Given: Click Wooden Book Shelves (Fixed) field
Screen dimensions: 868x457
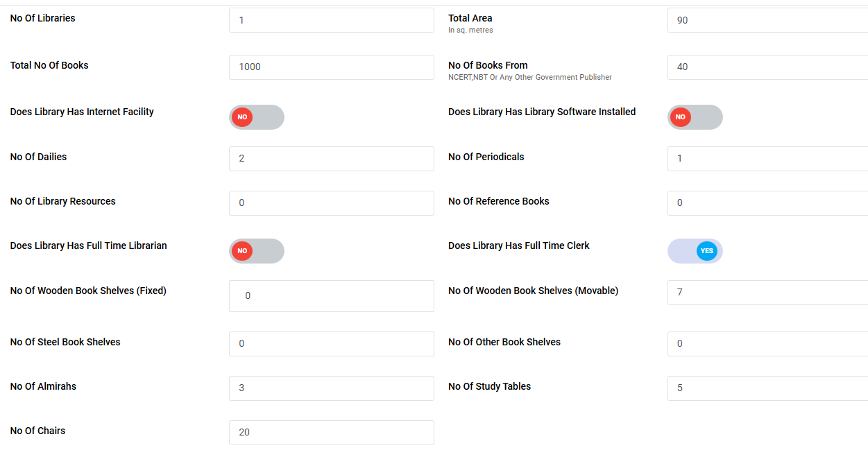Looking at the screenshot, I should [331, 296].
